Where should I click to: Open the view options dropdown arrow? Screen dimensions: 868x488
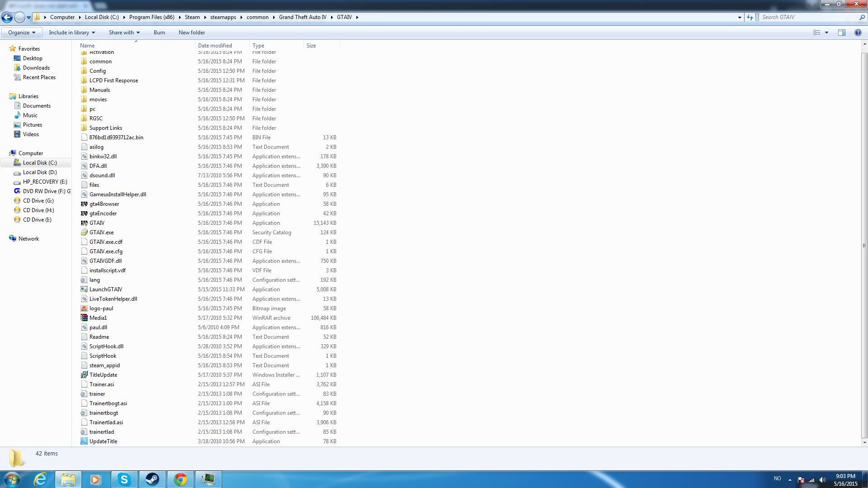(x=826, y=33)
